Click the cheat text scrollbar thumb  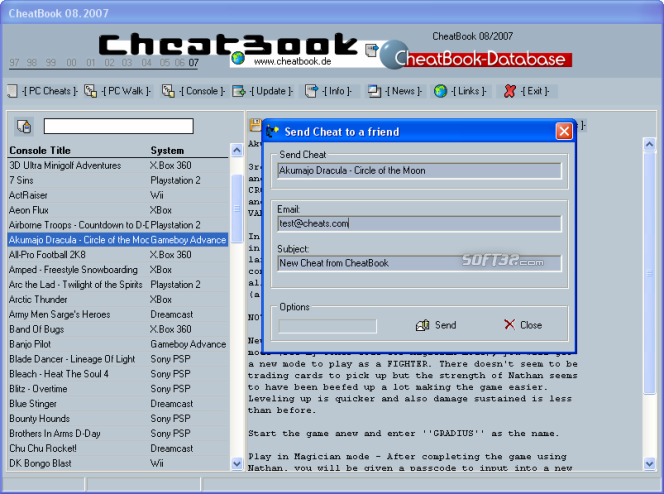[649, 273]
